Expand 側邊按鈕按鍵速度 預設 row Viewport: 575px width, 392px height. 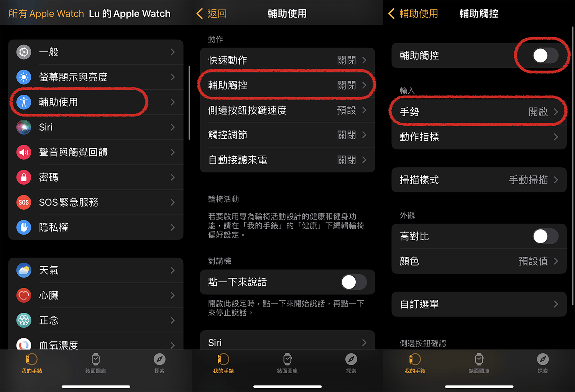pyautogui.click(x=287, y=110)
